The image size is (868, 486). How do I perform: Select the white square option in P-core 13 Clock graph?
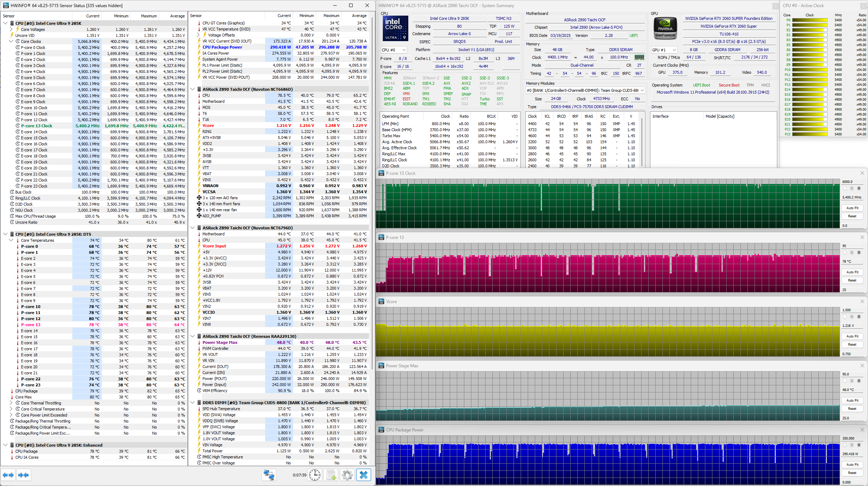pos(845,188)
